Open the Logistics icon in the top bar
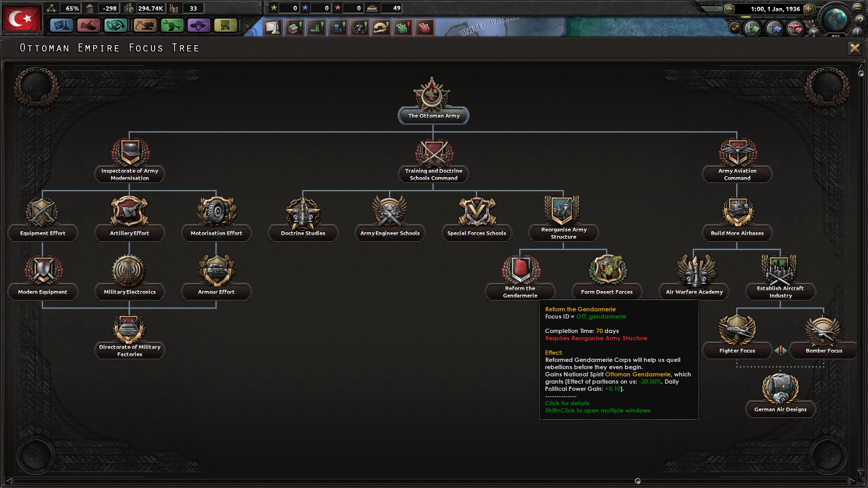Image resolution: width=868 pixels, height=488 pixels. tap(226, 26)
